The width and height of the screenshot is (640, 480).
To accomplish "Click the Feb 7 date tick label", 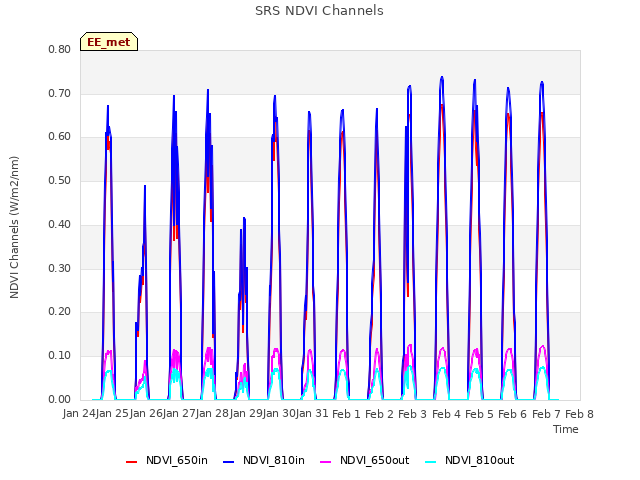I will pos(546,414).
